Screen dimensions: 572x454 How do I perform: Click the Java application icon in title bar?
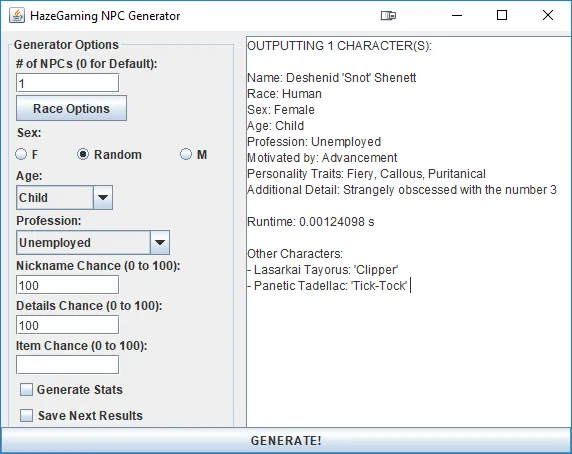coord(17,15)
